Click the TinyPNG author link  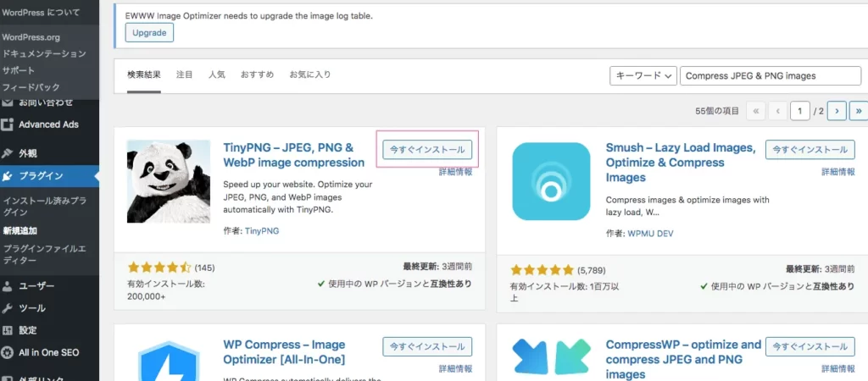tap(262, 231)
